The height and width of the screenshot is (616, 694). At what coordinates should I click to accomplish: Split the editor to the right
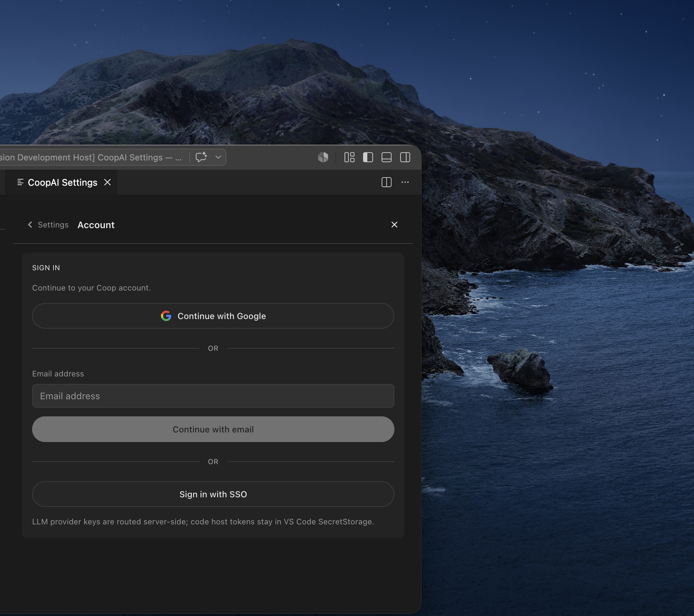coord(387,182)
